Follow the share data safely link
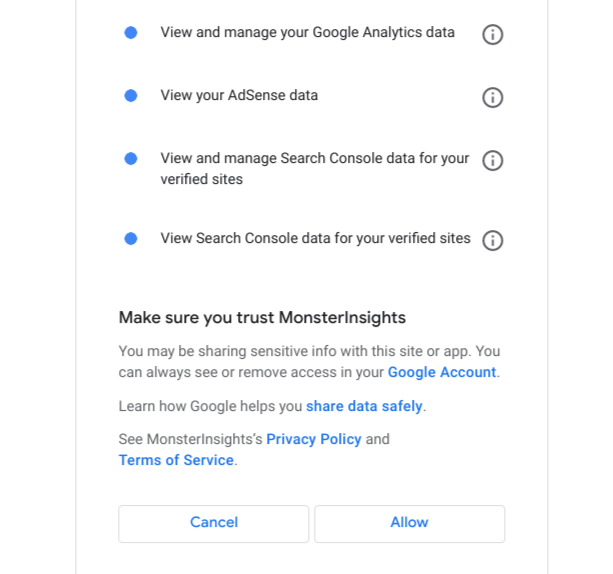 pos(364,406)
